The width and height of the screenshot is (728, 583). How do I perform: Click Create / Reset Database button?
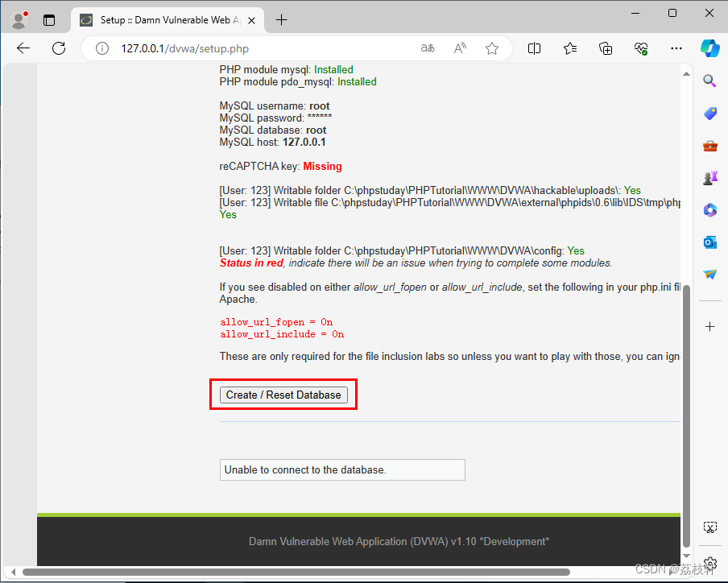point(283,395)
